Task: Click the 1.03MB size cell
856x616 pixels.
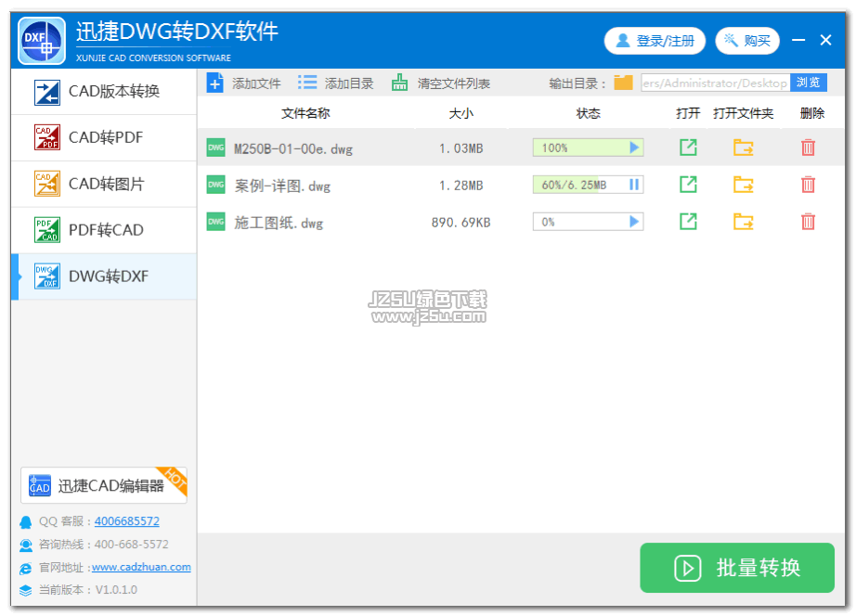Action: (x=461, y=148)
